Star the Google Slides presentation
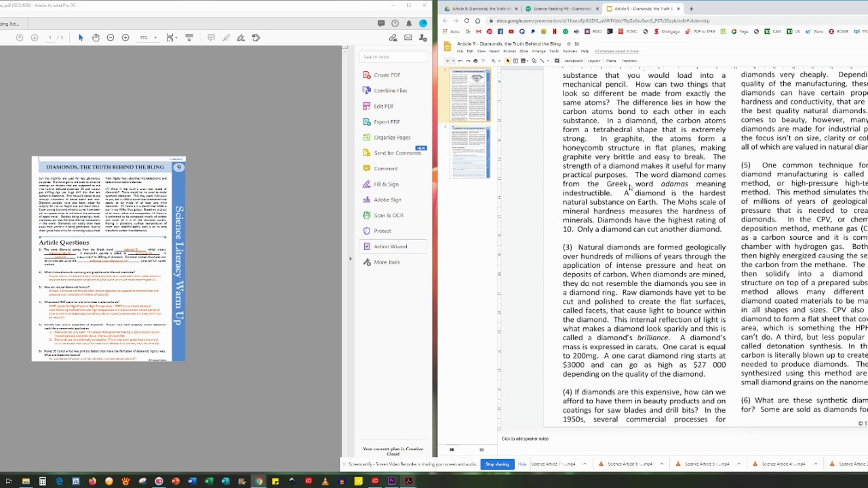The height and width of the screenshot is (488, 868). [x=569, y=44]
